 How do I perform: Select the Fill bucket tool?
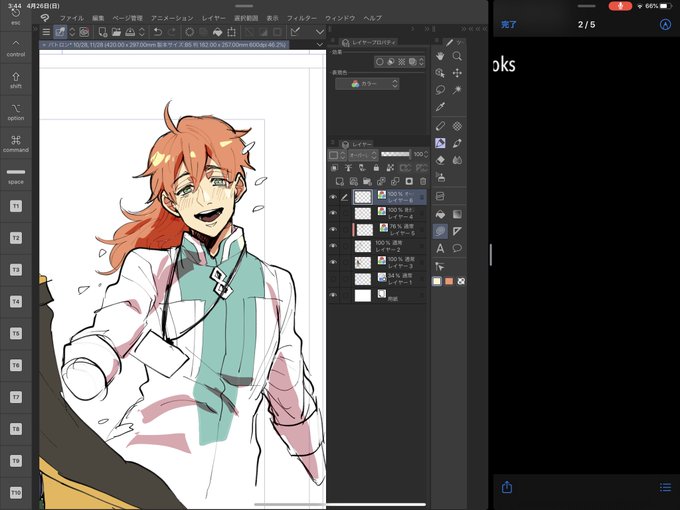tap(440, 214)
